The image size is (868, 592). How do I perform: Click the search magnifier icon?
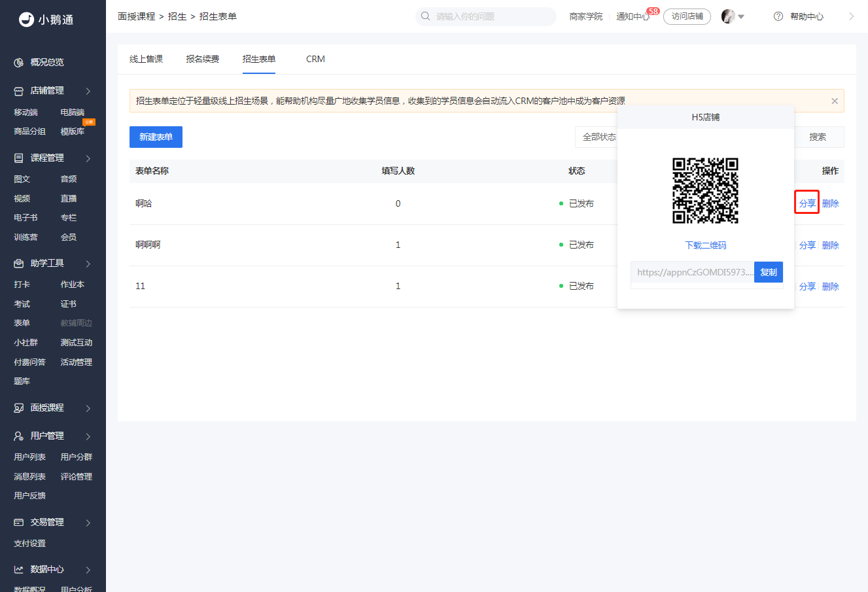(426, 16)
